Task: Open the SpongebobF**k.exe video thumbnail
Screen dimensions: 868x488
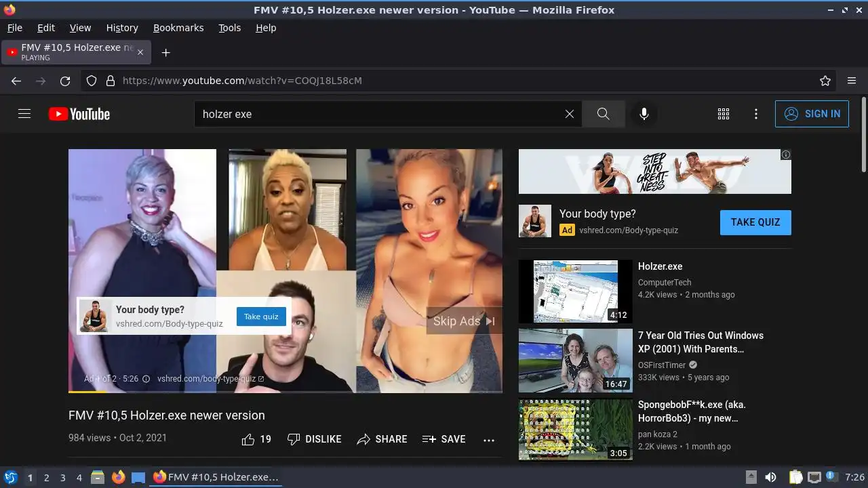Action: pyautogui.click(x=576, y=430)
